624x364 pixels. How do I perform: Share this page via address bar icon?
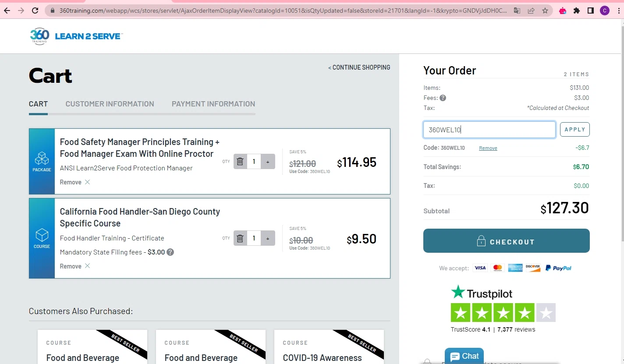[x=531, y=11]
